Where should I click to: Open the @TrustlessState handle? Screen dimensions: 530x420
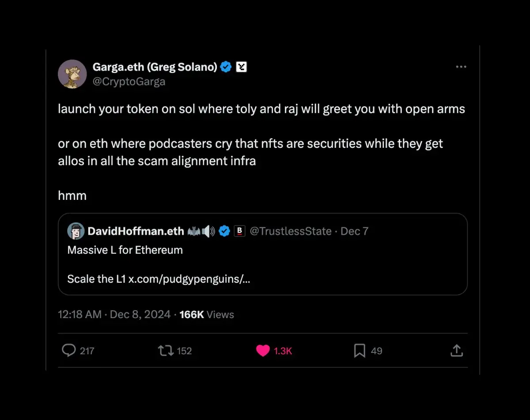click(290, 231)
